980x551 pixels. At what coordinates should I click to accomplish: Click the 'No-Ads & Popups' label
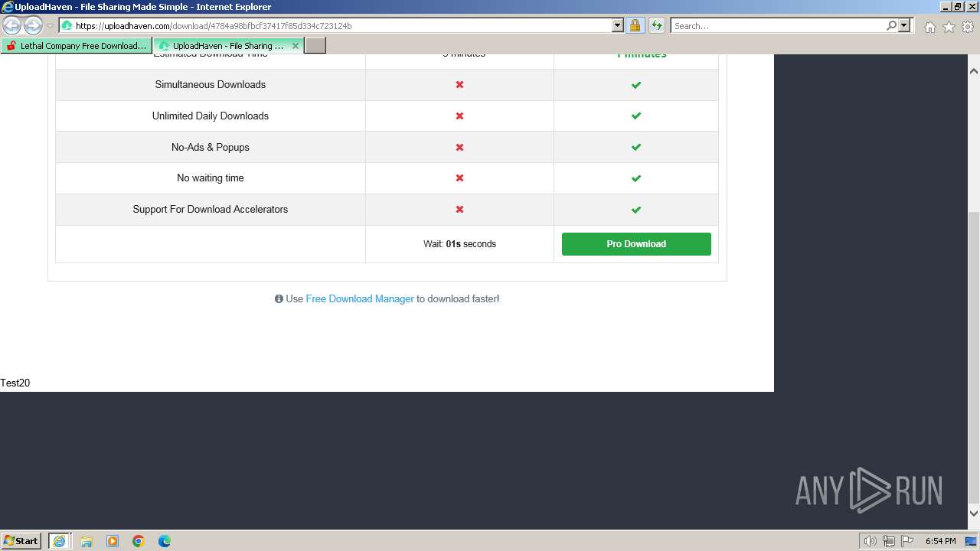click(211, 147)
